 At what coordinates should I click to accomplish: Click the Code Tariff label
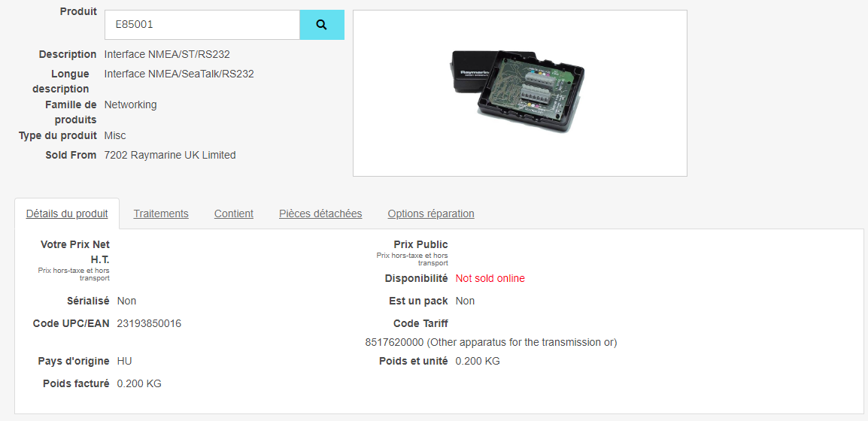(420, 323)
